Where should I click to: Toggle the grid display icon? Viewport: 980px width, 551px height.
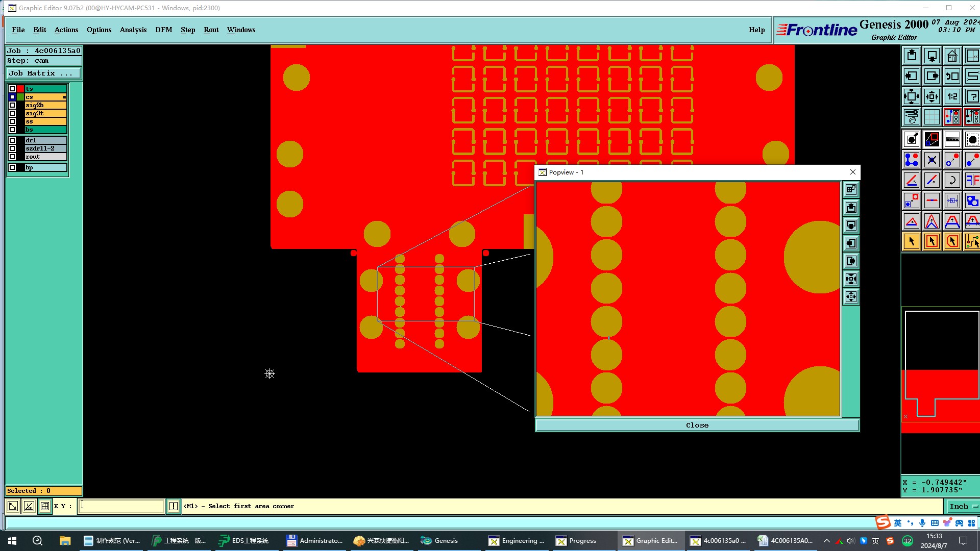(x=932, y=117)
